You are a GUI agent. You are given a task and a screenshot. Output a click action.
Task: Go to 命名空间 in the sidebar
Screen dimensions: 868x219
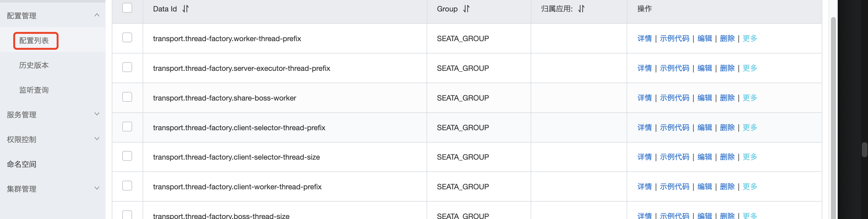coord(22,164)
